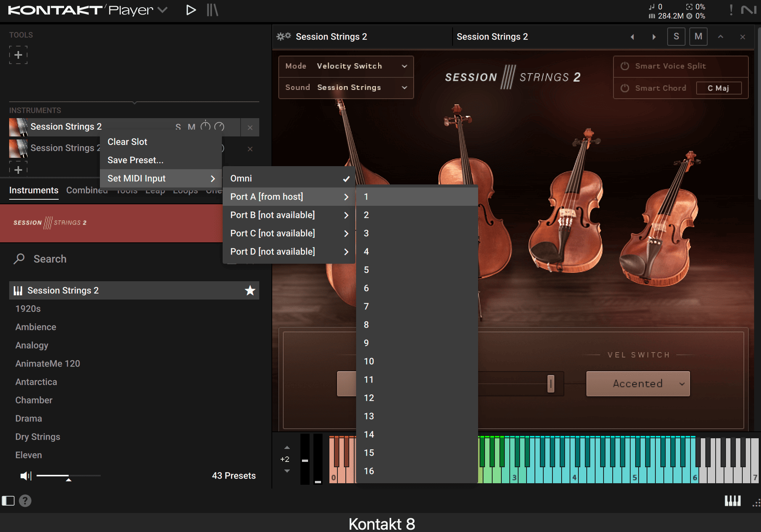Viewport: 761px width, 532px height.
Task: Open the help question mark icon
Action: tap(25, 501)
